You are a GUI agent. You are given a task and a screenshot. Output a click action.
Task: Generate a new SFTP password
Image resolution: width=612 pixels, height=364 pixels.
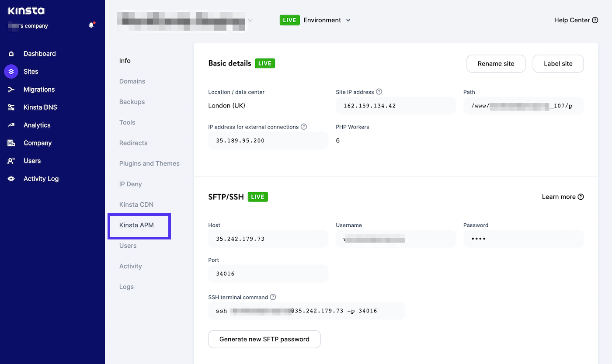pos(264,339)
